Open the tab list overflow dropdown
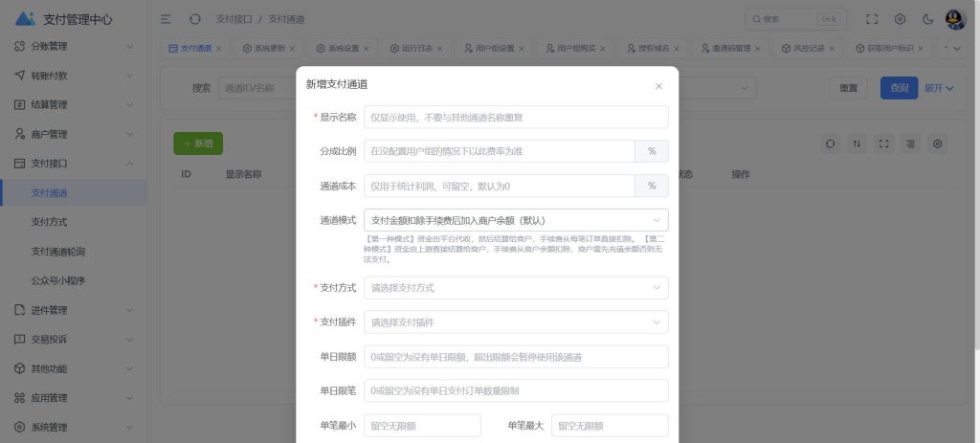Screen dimensions: 980x443 [957, 48]
